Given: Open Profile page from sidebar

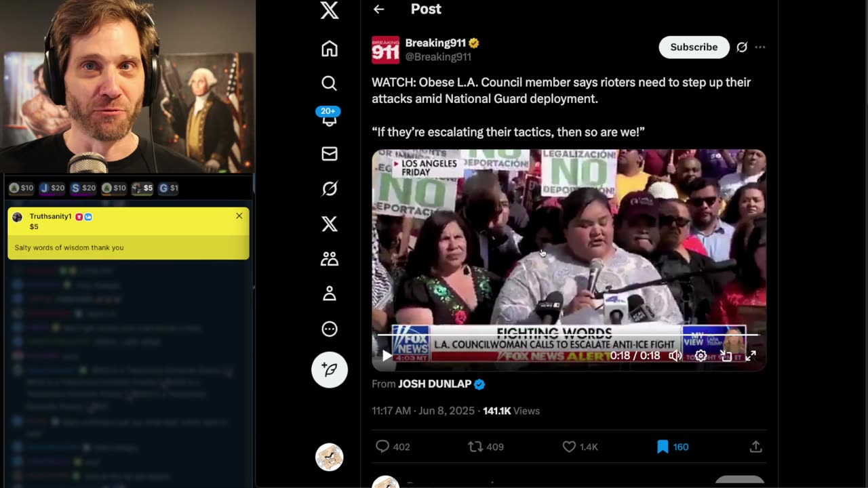Looking at the screenshot, I should [330, 293].
